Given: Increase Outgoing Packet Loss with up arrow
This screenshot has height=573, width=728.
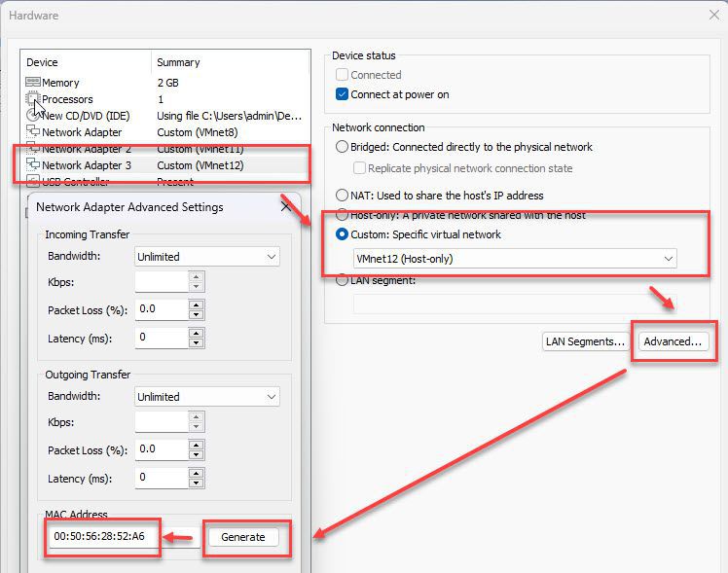Looking at the screenshot, I should pos(197,445).
